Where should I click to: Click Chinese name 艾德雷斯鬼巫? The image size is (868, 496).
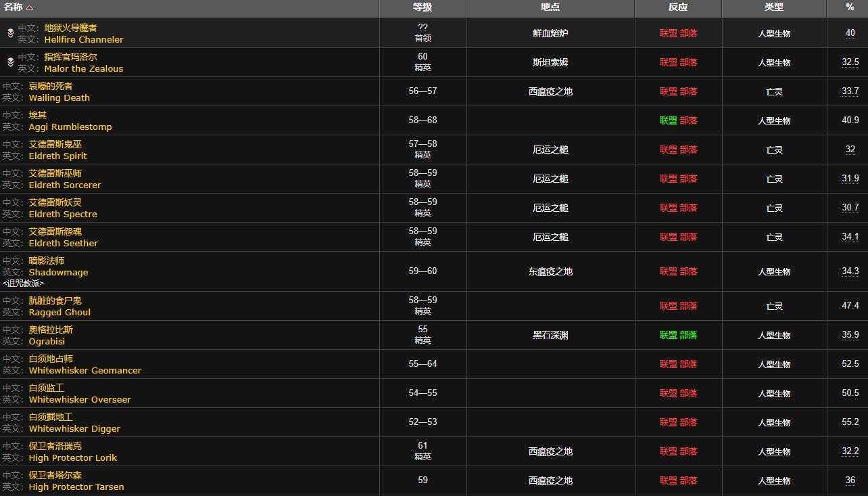coord(55,144)
